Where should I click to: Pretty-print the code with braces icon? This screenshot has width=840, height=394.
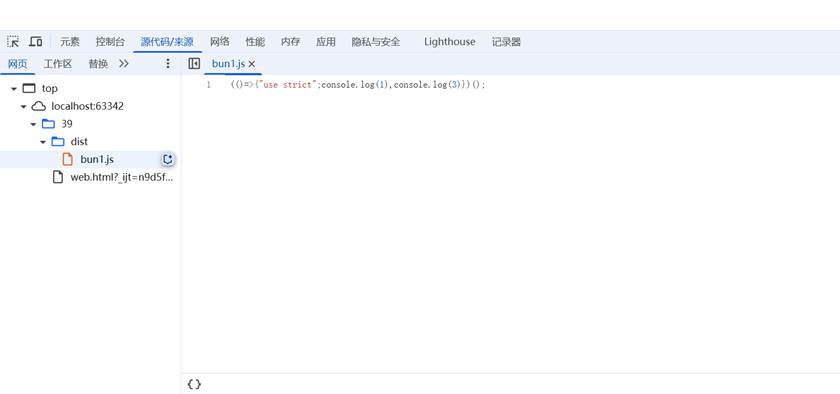click(x=194, y=384)
